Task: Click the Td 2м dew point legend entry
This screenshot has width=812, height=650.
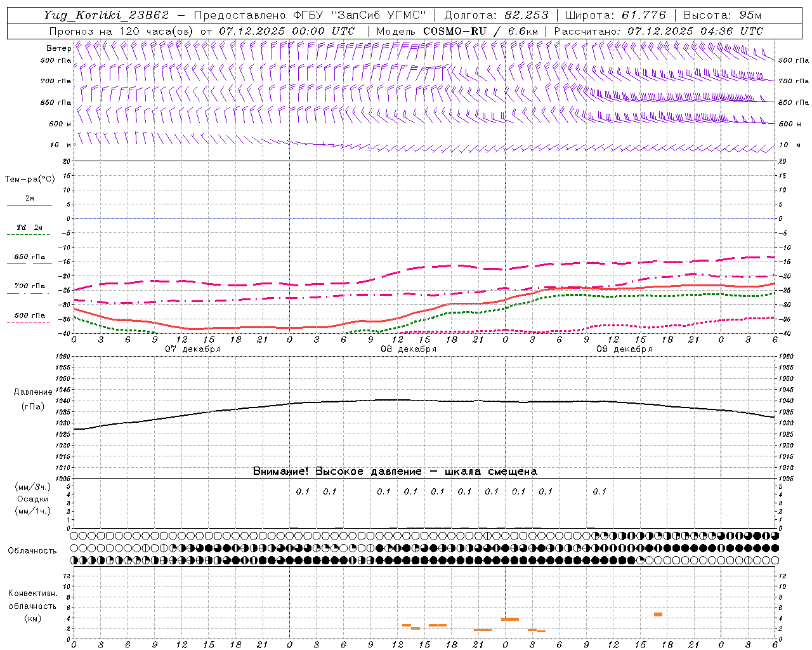Action: (29, 227)
